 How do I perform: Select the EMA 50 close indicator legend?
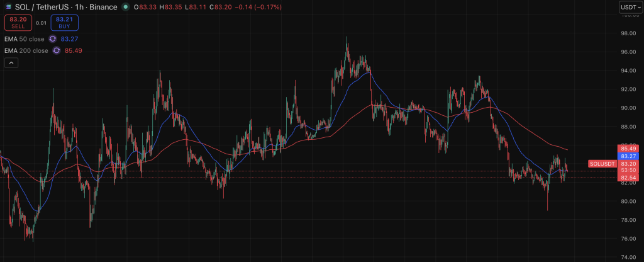tap(24, 39)
